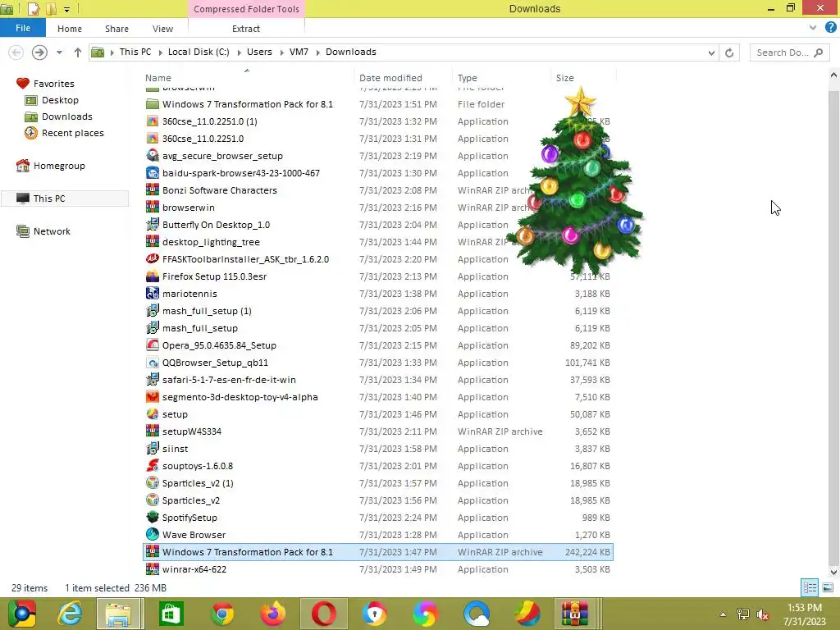This screenshot has height=630, width=840.
Task: Switch to the View ribbon tab
Action: pos(162,29)
